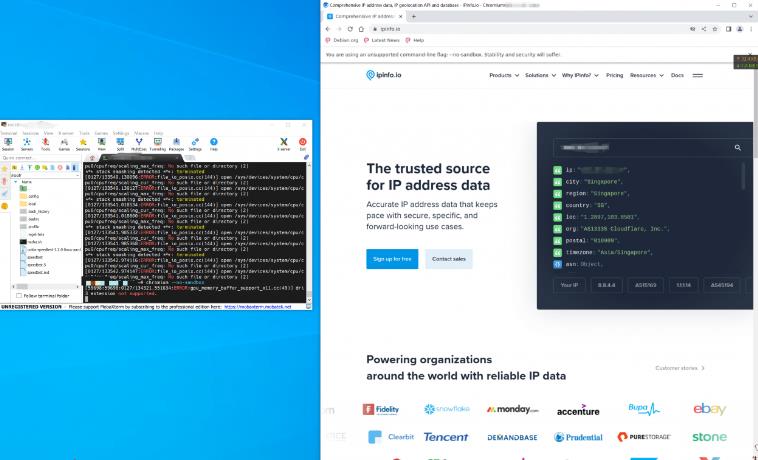
Task: Click the yellow star sidebar tab in MobaXterm
Action: [4, 169]
